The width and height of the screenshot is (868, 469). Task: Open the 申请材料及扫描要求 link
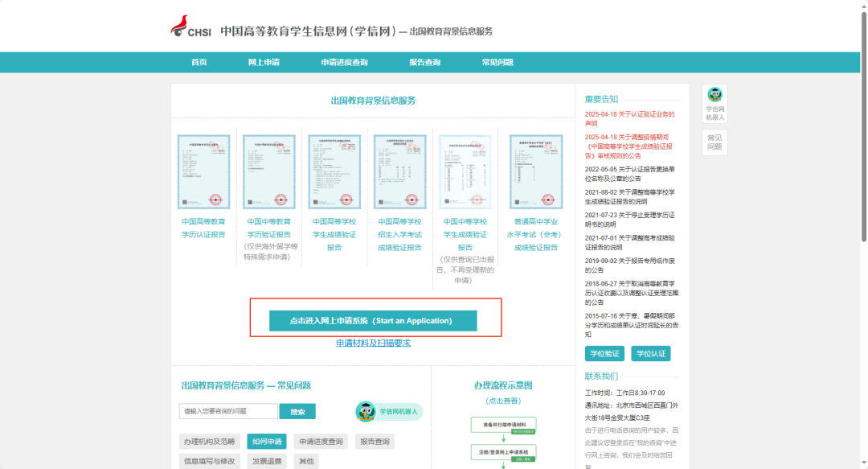tap(373, 344)
